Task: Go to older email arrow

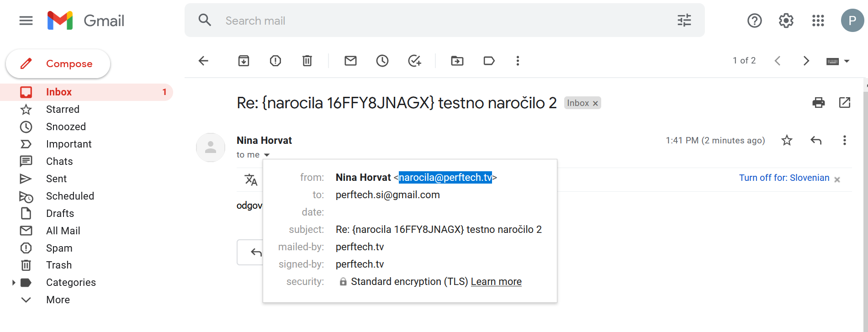Action: click(x=806, y=61)
